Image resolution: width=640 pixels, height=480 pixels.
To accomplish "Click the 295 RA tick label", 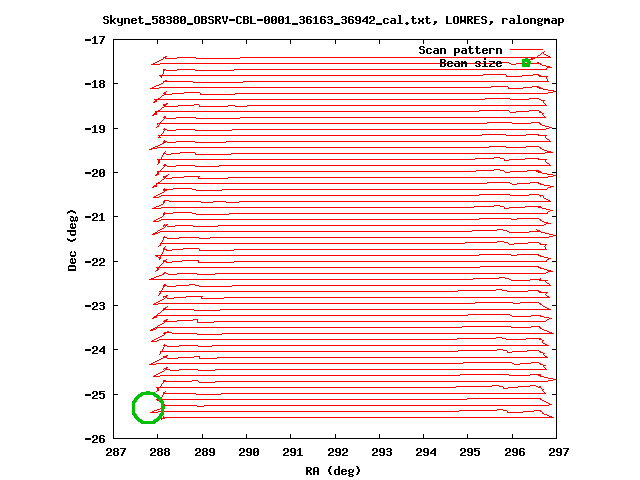I will click(x=470, y=452).
